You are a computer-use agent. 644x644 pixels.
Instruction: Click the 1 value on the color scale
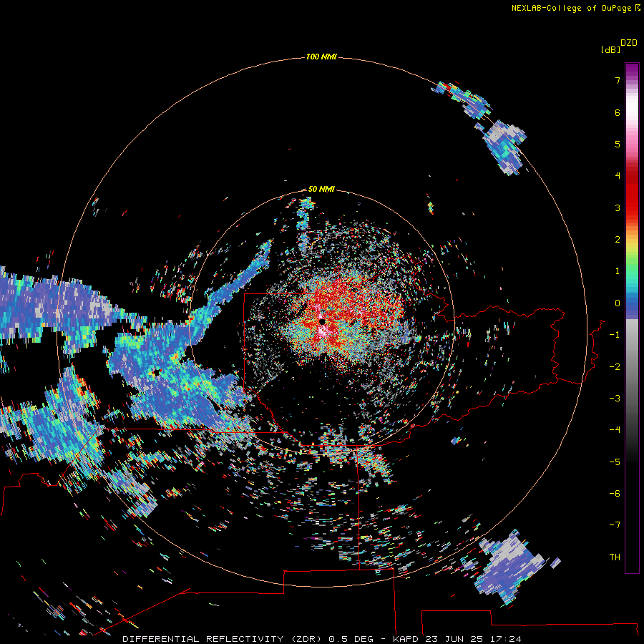(x=618, y=271)
